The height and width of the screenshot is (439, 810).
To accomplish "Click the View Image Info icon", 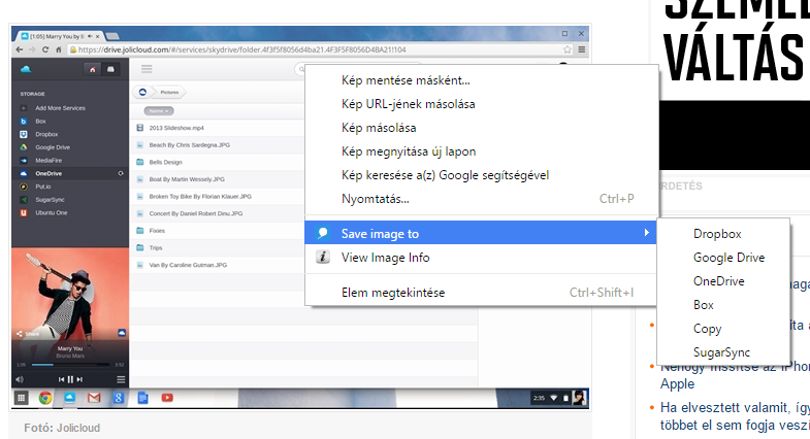I will (323, 257).
